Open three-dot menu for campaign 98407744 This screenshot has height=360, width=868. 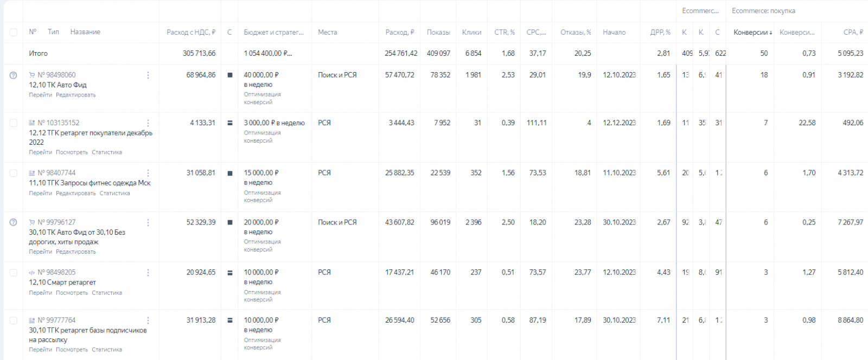[x=148, y=173]
